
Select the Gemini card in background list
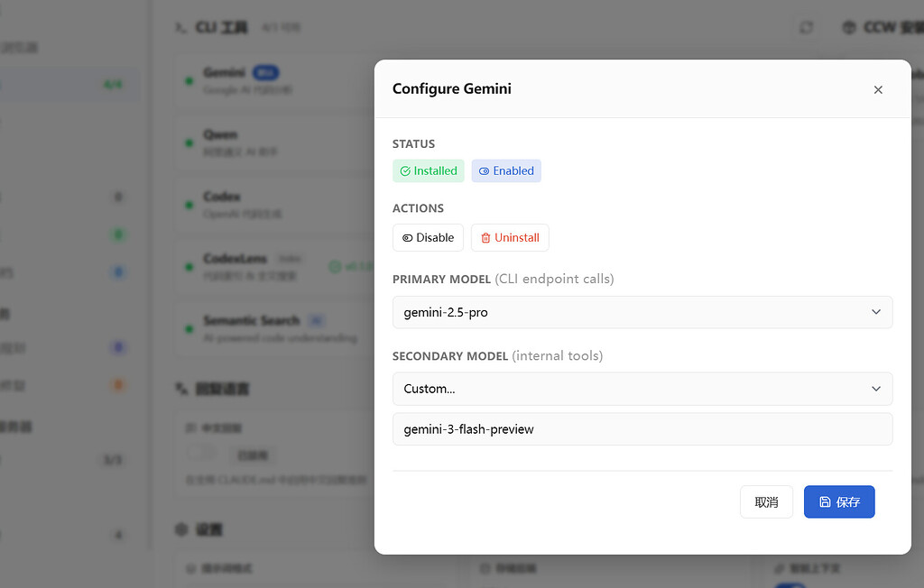point(274,81)
